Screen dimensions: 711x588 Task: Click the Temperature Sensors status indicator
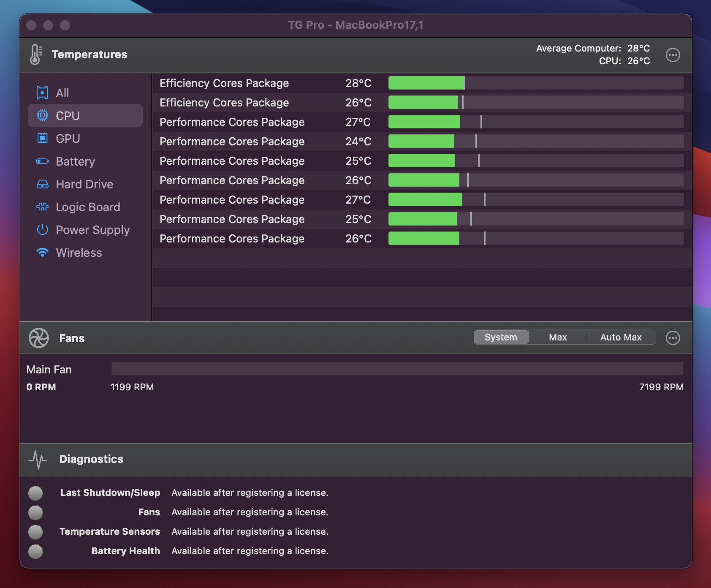pos(35,532)
